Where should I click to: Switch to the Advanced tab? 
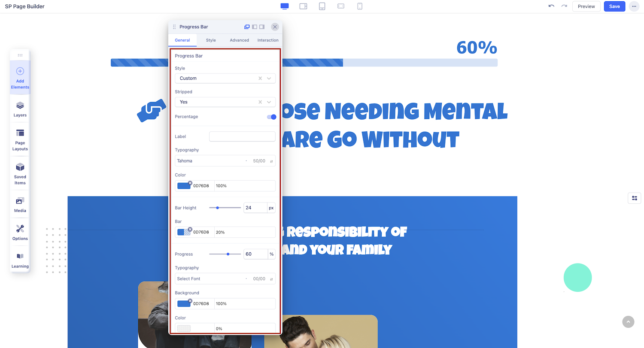239,40
